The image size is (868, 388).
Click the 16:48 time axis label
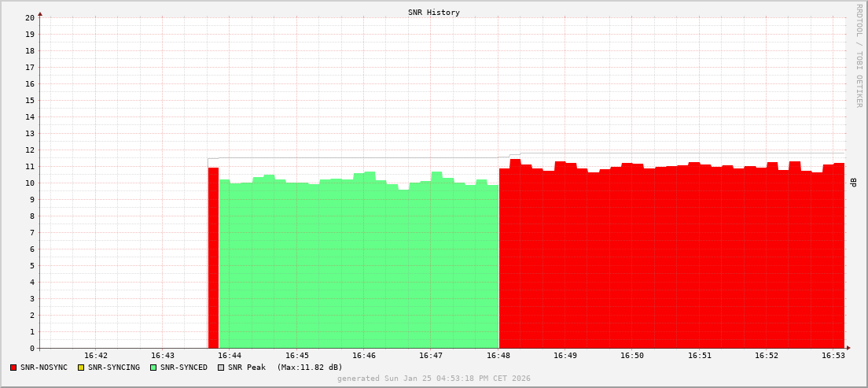(x=498, y=356)
